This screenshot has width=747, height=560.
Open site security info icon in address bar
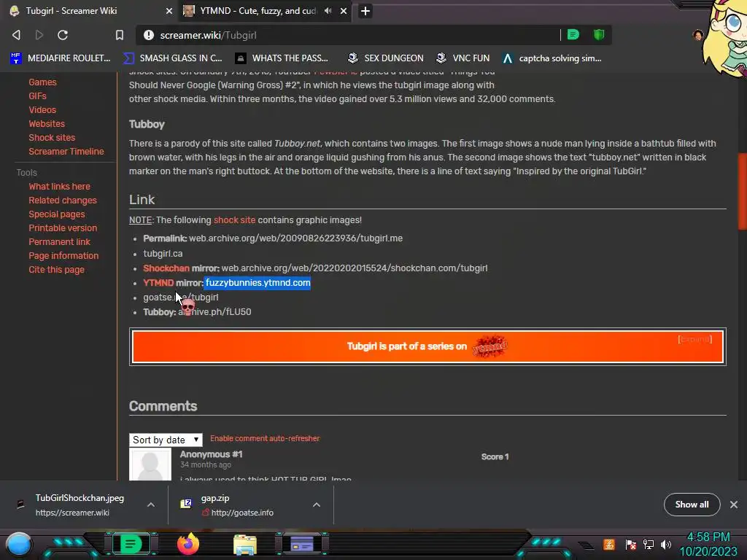coord(149,35)
